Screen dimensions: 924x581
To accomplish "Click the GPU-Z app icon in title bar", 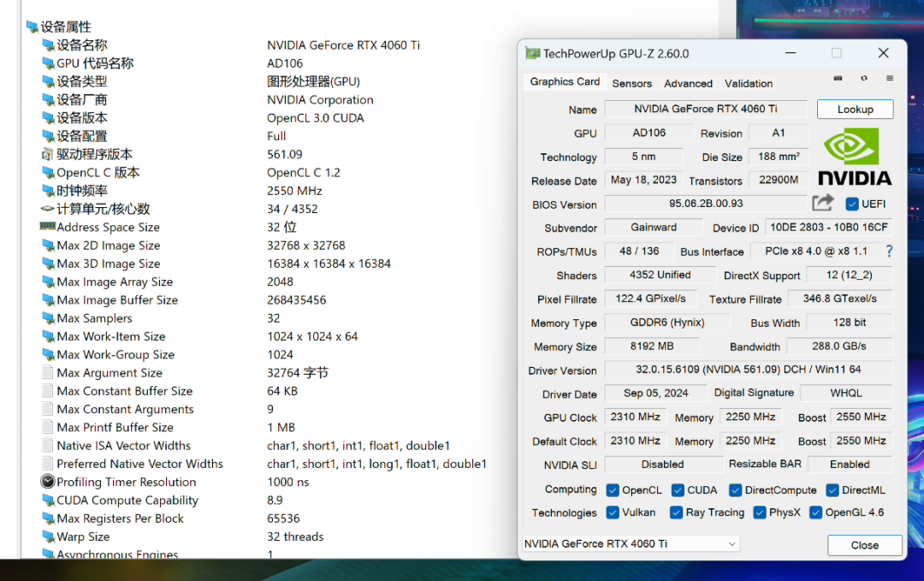I will click(x=533, y=54).
